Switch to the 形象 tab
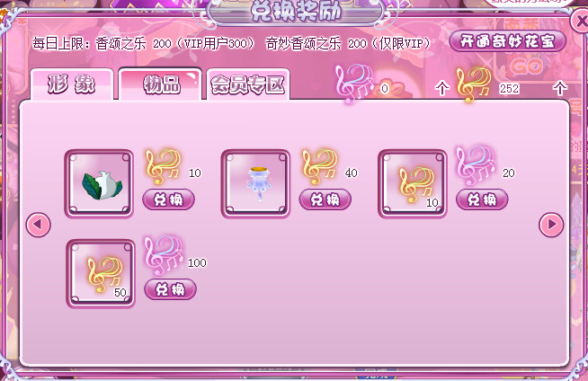 pyautogui.click(x=72, y=84)
